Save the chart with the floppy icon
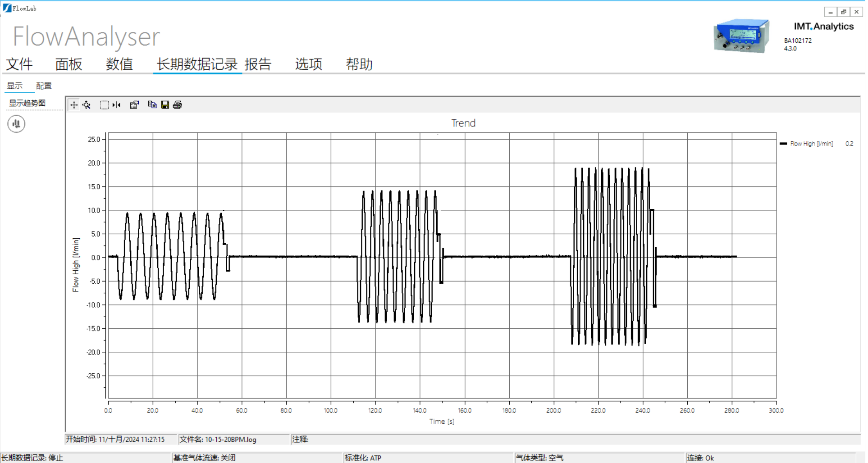The width and height of the screenshot is (868, 463). (x=165, y=105)
